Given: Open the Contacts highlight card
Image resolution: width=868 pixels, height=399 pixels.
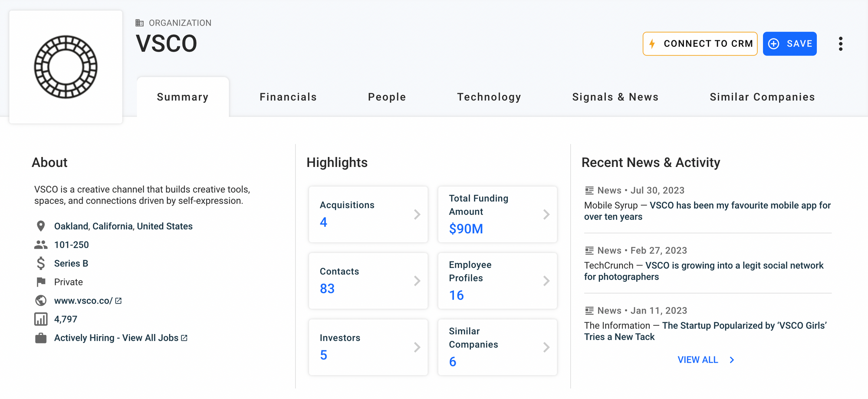Looking at the screenshot, I should tap(368, 281).
